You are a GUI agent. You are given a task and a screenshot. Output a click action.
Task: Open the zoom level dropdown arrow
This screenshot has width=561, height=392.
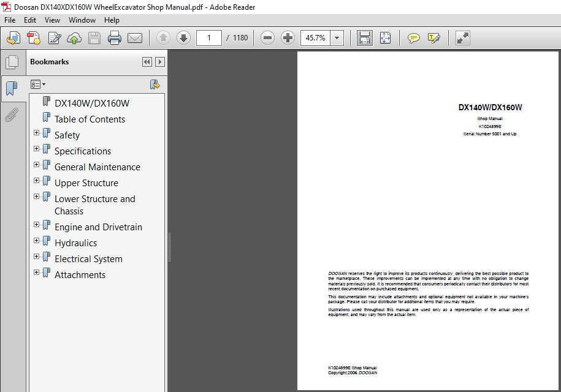[x=337, y=38]
